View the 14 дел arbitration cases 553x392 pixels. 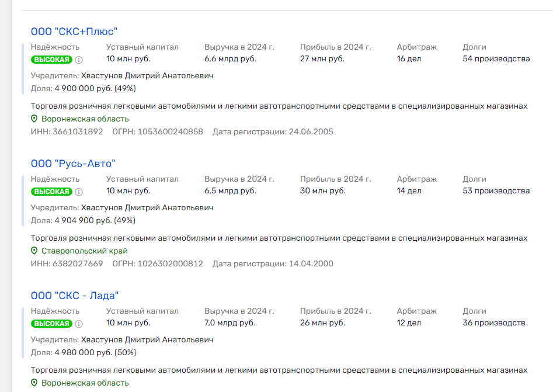coord(409,191)
